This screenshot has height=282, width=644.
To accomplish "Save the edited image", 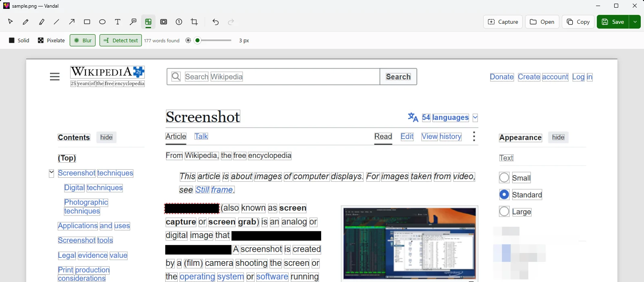I will [x=613, y=22].
